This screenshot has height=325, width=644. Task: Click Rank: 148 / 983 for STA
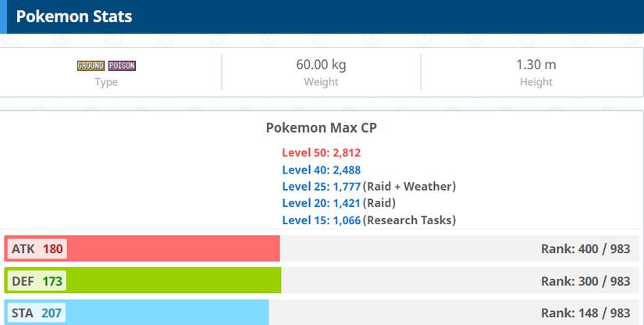point(585,313)
